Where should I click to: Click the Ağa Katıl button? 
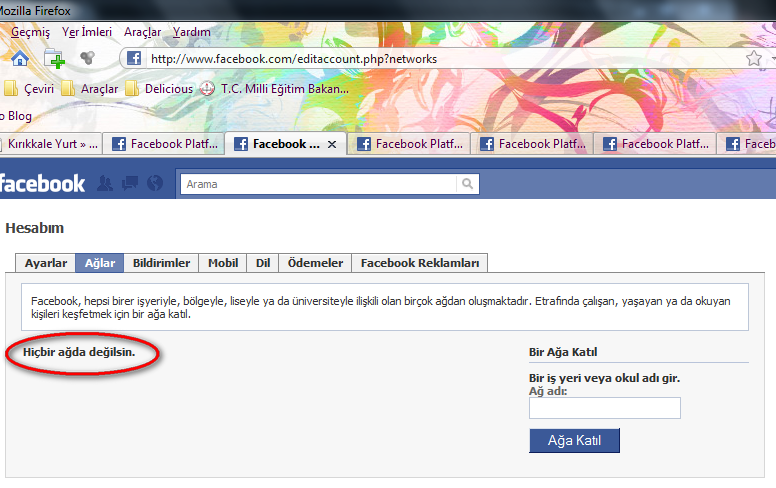click(574, 440)
